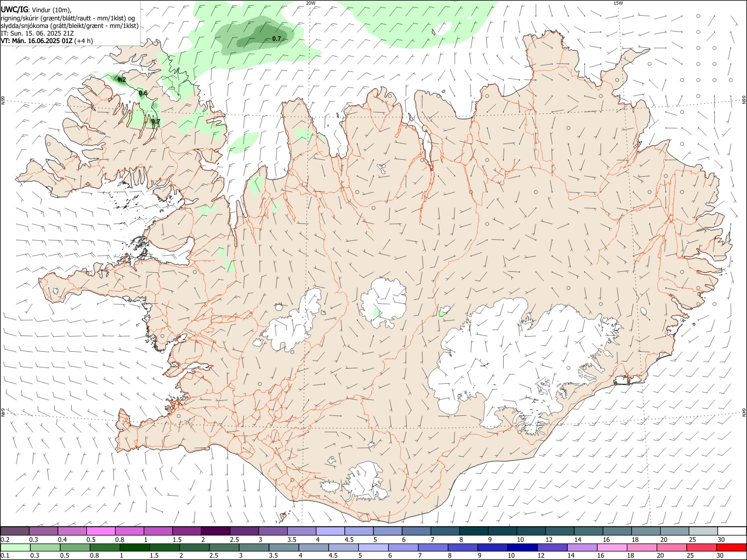This screenshot has width=747, height=560.
Task: Pick lower legend swatch between 14 and 16
Action: (x=581, y=547)
